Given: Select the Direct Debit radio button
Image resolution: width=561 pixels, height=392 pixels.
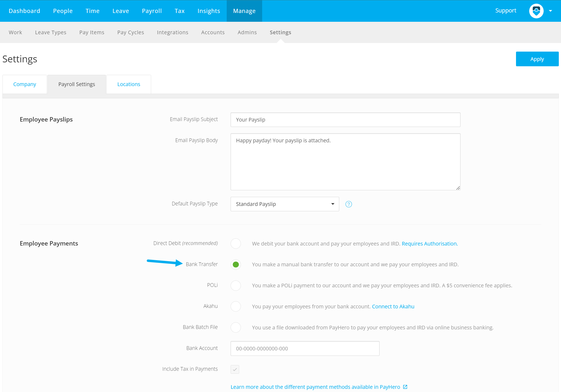Looking at the screenshot, I should [236, 244].
